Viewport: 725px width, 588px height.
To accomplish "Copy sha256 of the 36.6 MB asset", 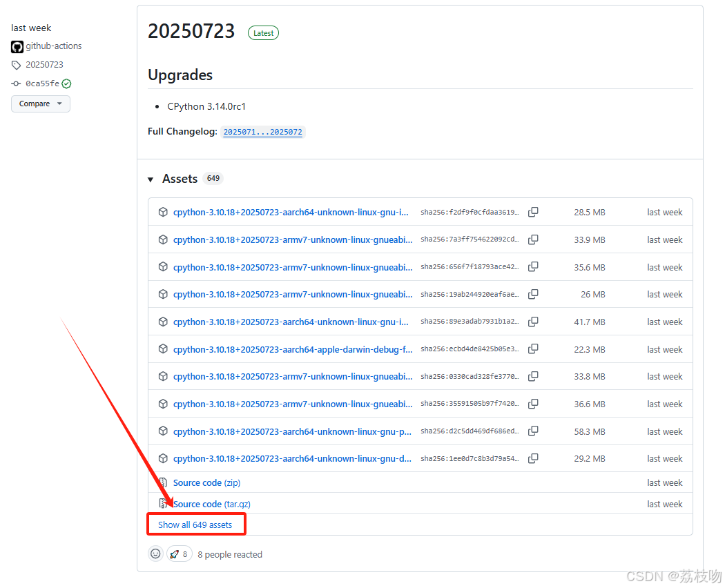I will [x=533, y=404].
